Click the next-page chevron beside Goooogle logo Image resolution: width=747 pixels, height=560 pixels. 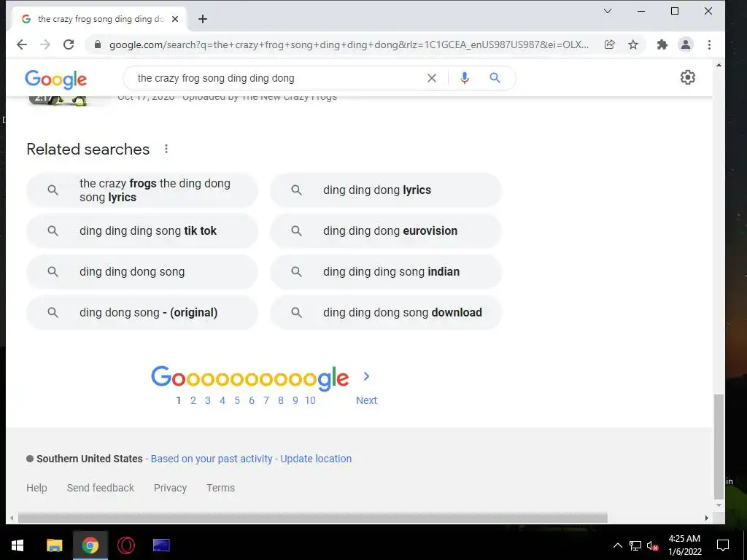366,377
